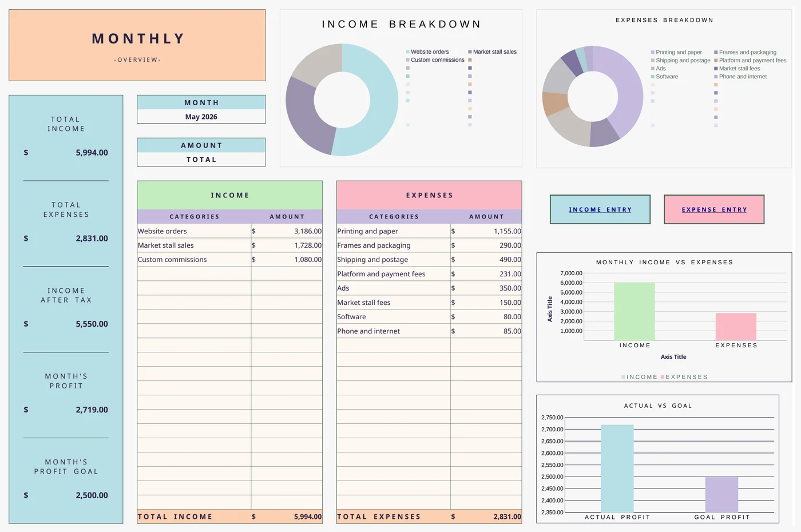
Task: Click the Printing and paper legend swatch in Expenses Breakdown
Action: pyautogui.click(x=653, y=53)
